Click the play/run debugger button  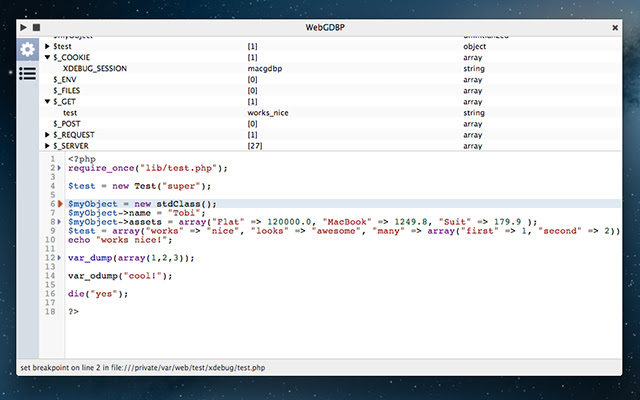pos(23,27)
